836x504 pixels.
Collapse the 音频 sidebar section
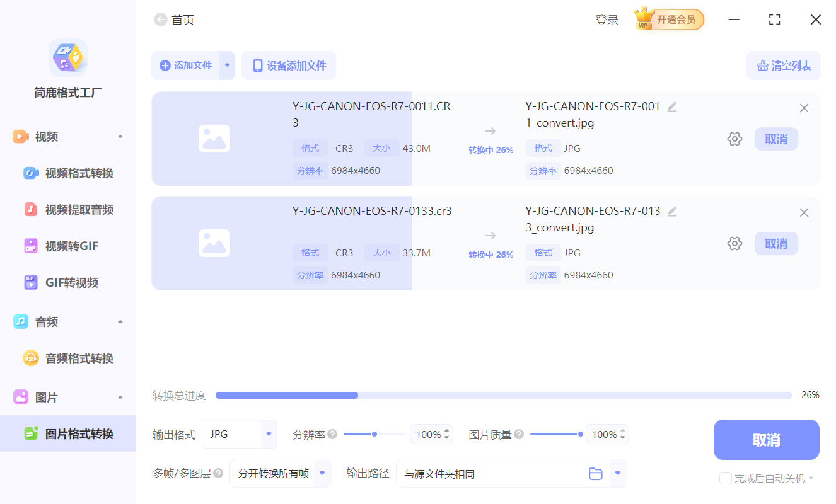tap(120, 322)
